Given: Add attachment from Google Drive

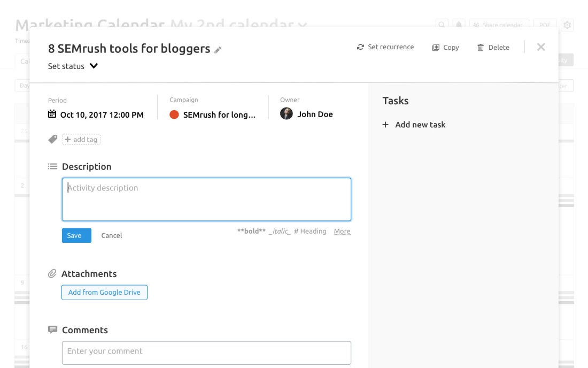Looking at the screenshot, I should tap(104, 292).
